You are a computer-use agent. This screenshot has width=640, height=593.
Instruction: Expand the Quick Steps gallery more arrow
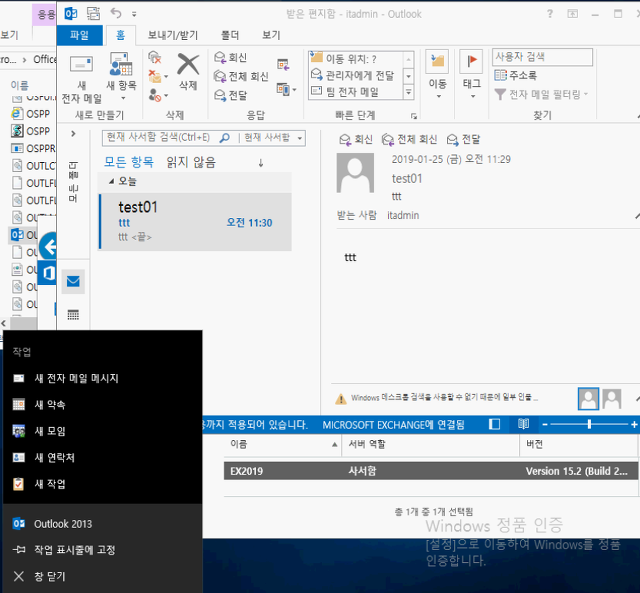(408, 92)
